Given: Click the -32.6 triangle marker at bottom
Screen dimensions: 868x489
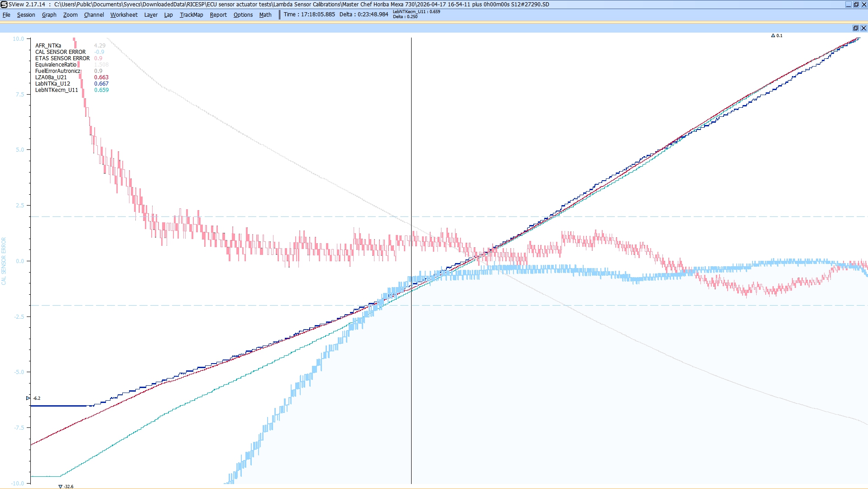Looking at the screenshot, I should click(60, 487).
